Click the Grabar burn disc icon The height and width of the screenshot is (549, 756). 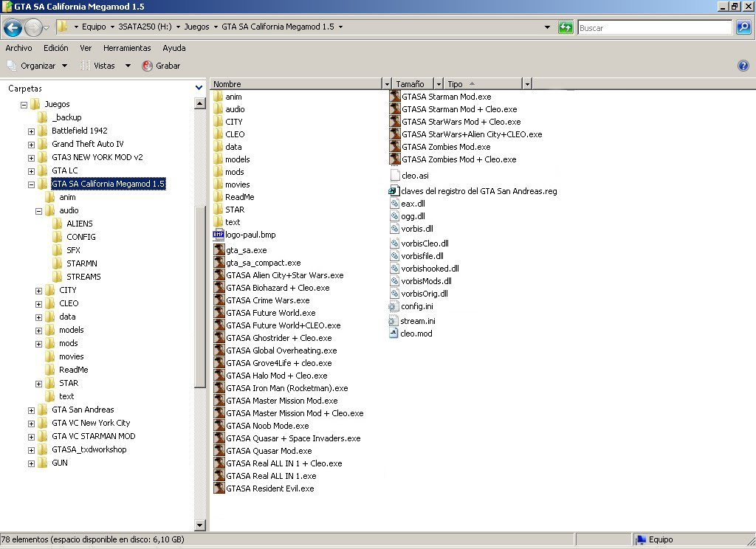pyautogui.click(x=147, y=66)
